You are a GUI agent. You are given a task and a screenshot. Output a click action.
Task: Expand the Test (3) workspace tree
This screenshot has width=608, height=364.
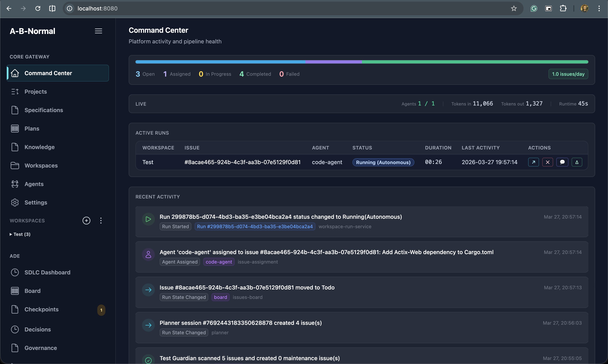[x=11, y=234]
